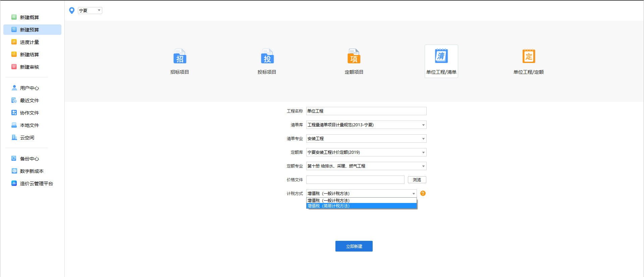Viewport: 644px width, 277px height.
Task: Choose 增值税（简易计税方法）from the list
Action: (362, 206)
